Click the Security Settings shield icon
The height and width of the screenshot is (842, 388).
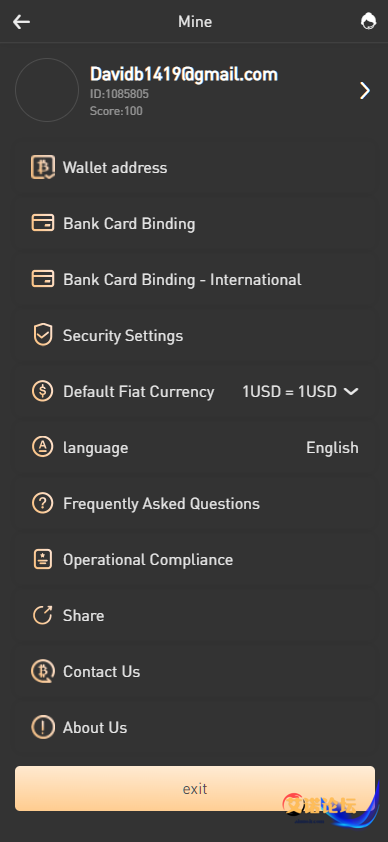[x=42, y=336]
